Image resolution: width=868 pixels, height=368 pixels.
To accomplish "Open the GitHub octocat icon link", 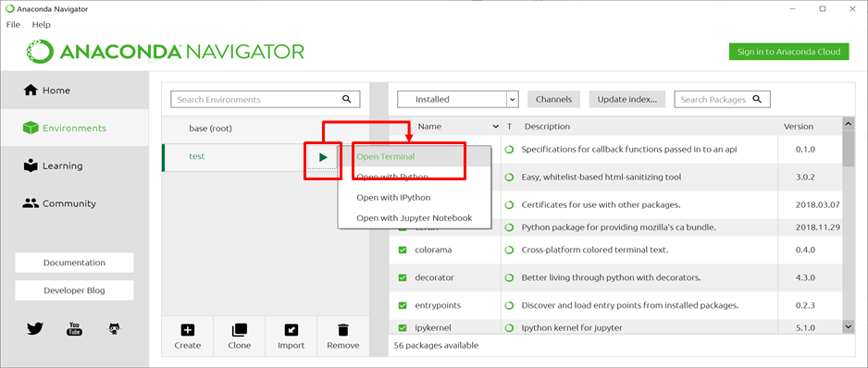I will click(x=114, y=329).
